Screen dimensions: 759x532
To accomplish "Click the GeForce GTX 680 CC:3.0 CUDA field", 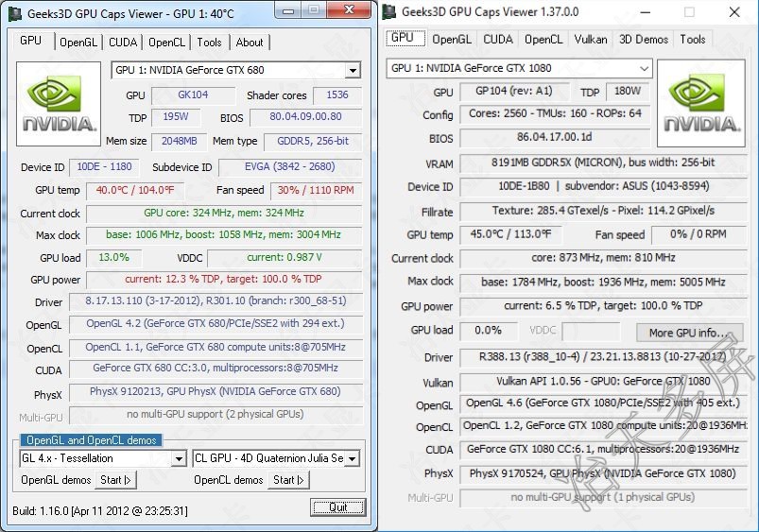I will pyautogui.click(x=216, y=369).
